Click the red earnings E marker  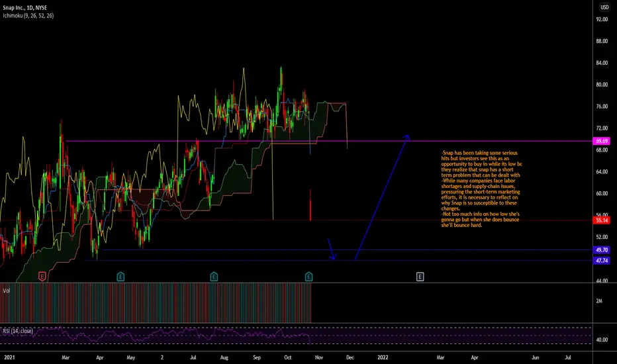[42, 276]
